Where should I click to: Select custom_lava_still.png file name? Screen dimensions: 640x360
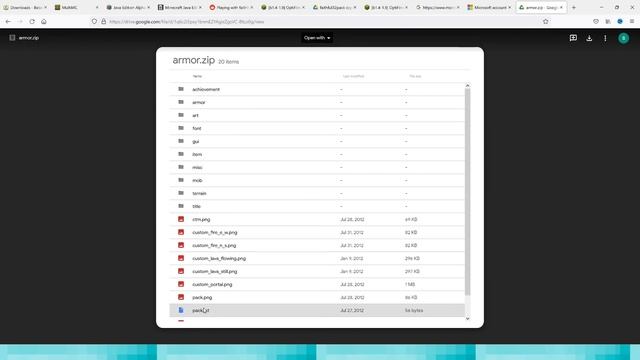[215, 271]
